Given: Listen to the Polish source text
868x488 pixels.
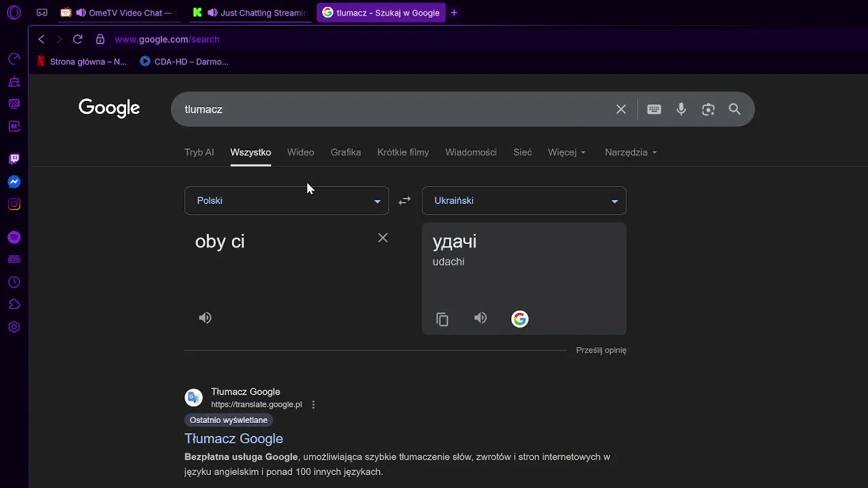Looking at the screenshot, I should coord(205,318).
